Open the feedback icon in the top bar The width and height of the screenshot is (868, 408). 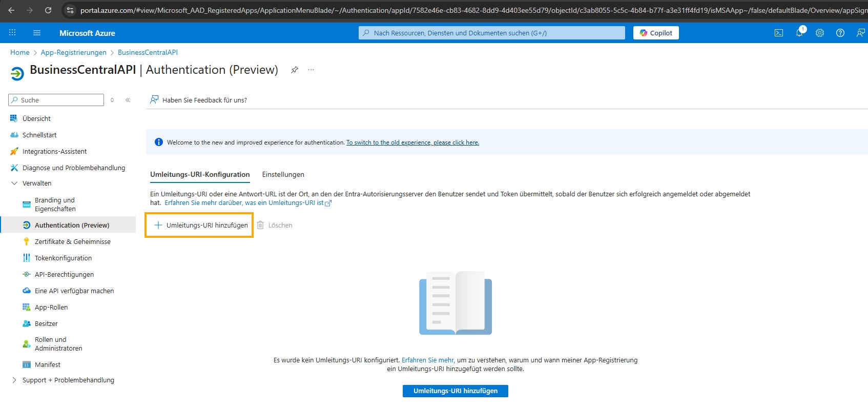(x=861, y=33)
